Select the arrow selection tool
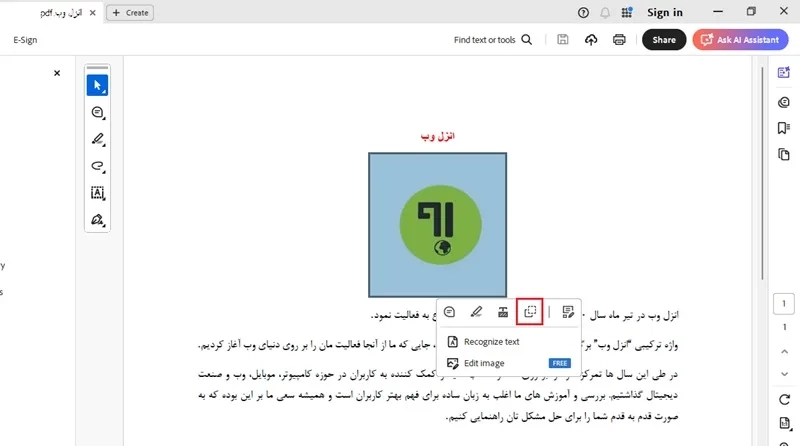The height and width of the screenshot is (446, 800). [97, 85]
